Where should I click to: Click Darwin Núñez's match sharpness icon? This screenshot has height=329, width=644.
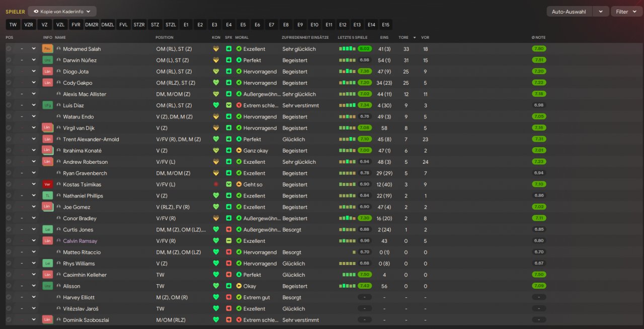(x=229, y=60)
